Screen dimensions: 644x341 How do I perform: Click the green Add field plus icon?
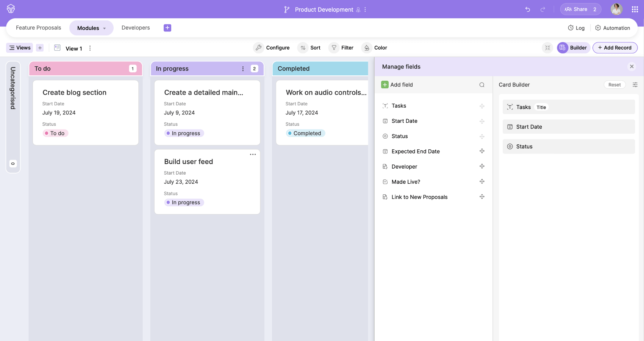tap(385, 84)
